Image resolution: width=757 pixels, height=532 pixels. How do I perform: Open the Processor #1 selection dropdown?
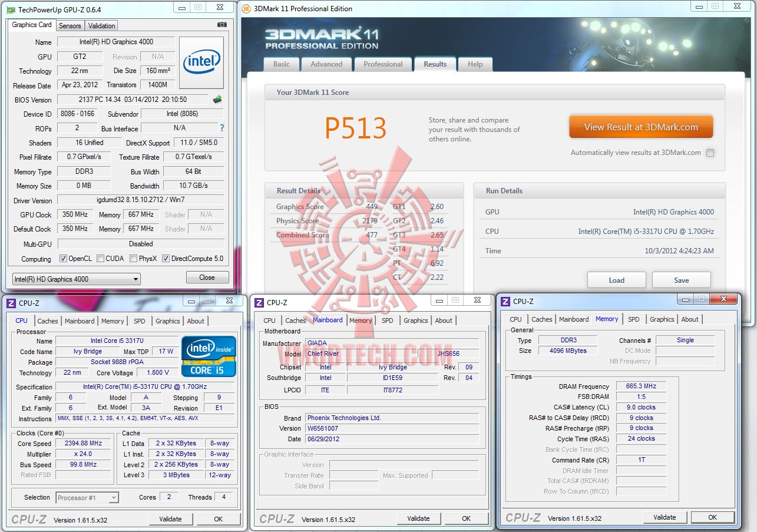(87, 498)
